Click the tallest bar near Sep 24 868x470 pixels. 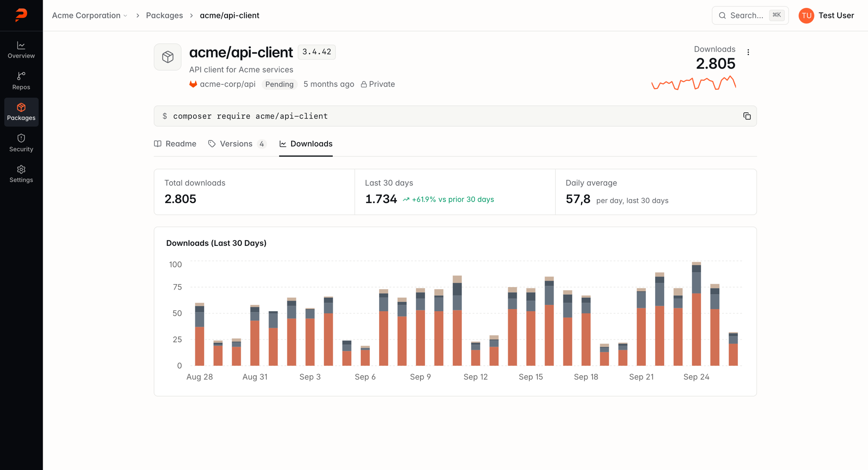coord(696,314)
